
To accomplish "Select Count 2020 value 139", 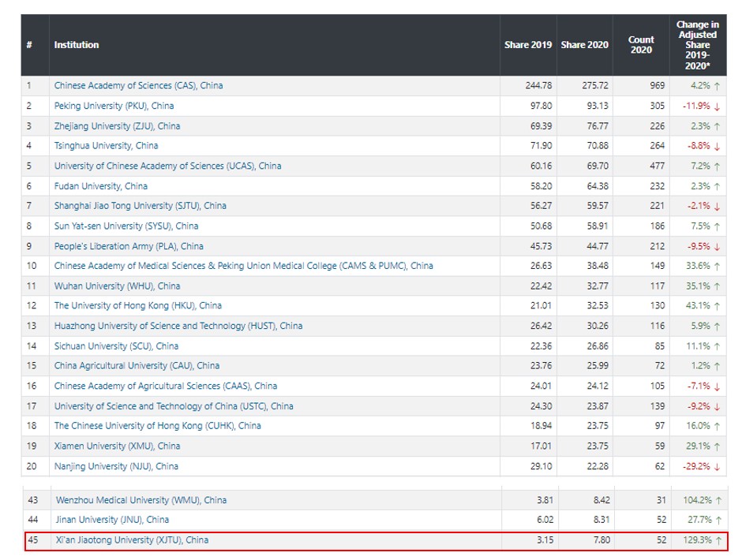I will tap(658, 406).
